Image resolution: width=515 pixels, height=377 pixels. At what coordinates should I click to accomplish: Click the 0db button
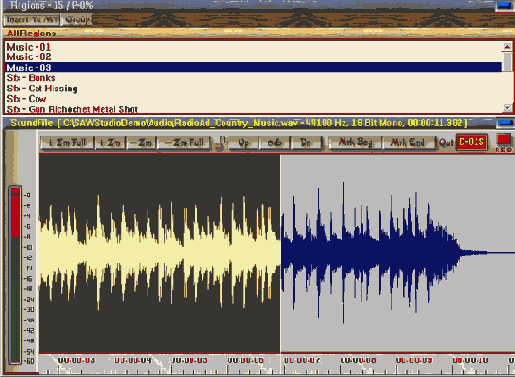[275, 143]
